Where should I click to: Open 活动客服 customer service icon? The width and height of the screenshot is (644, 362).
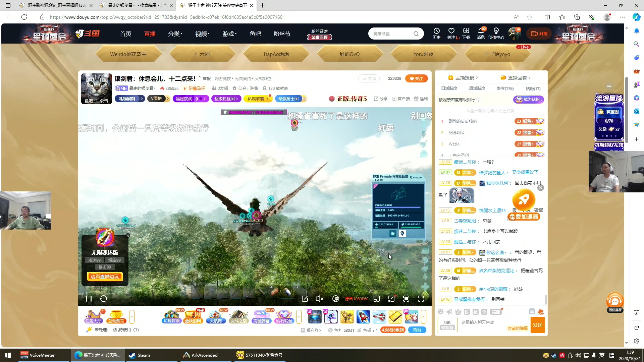615,302
